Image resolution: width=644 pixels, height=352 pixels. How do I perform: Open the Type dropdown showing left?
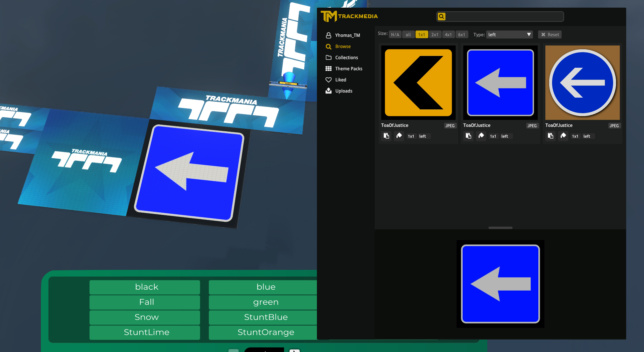pos(509,34)
